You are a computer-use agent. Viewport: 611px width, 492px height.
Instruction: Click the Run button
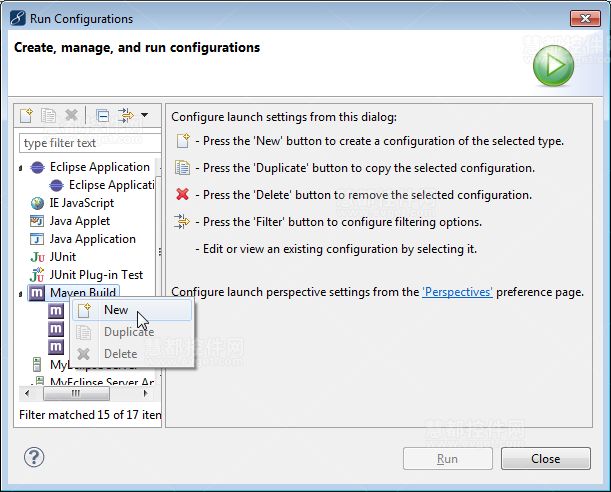(x=448, y=458)
